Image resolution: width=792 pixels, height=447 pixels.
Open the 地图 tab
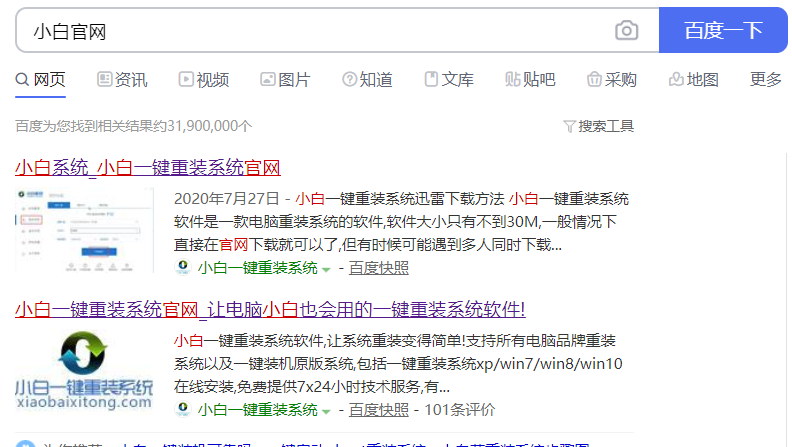pos(693,80)
